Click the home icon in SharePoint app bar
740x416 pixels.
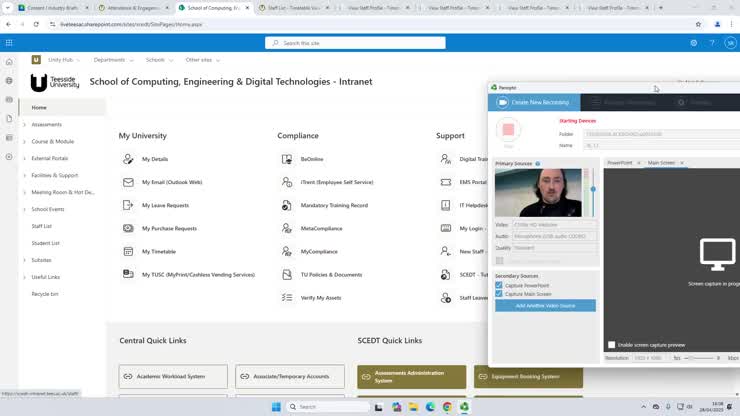tap(9, 62)
